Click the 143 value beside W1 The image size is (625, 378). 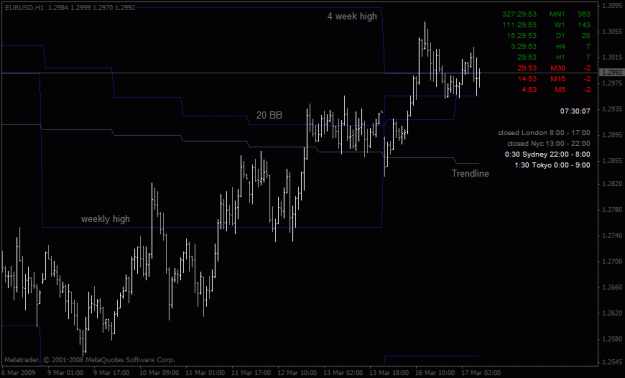click(x=584, y=25)
